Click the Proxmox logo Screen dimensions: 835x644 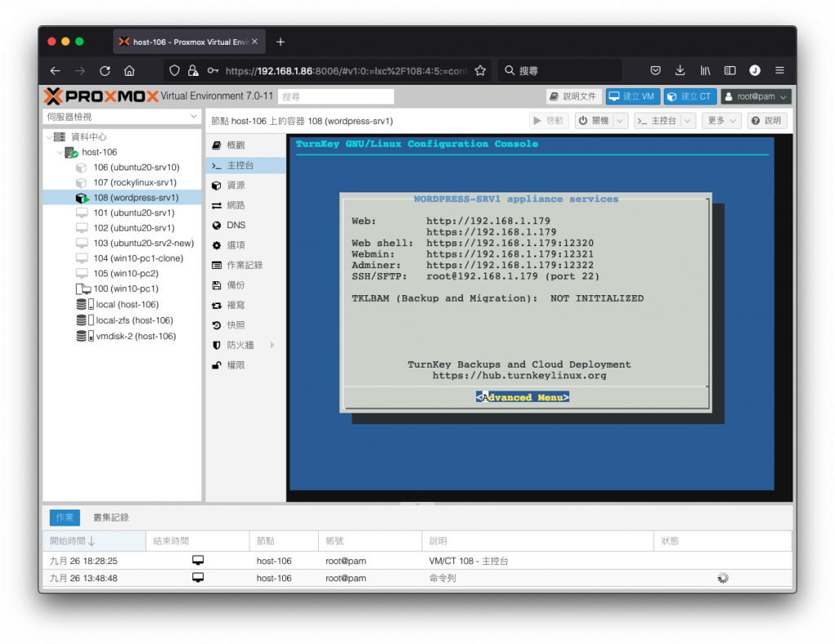point(101,96)
